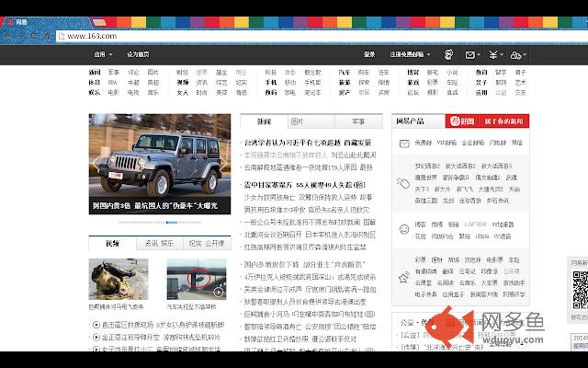This screenshot has height=368, width=588.
Task: Open the 房产 channel link
Action: 345,92
